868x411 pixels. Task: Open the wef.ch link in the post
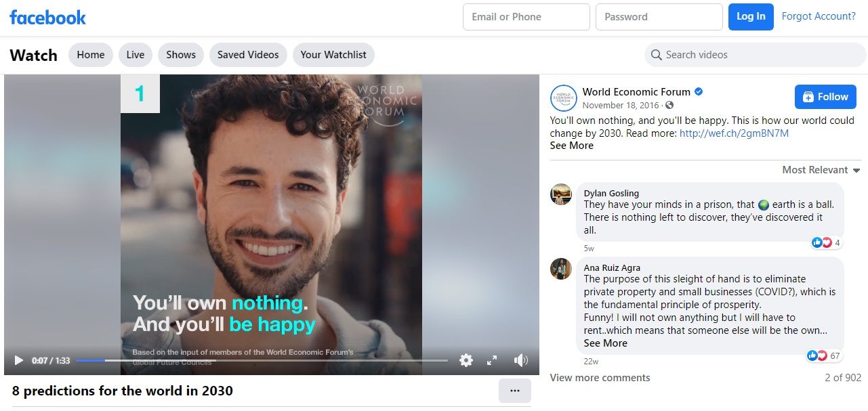click(x=734, y=133)
